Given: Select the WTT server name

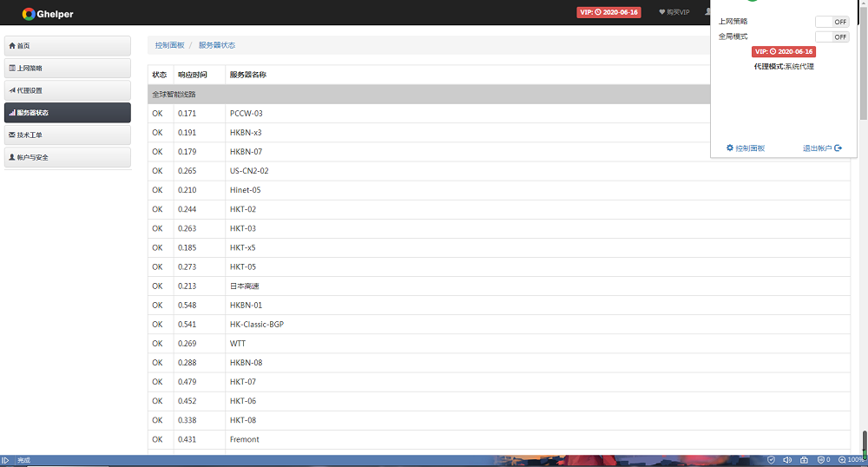Looking at the screenshot, I should point(238,344).
